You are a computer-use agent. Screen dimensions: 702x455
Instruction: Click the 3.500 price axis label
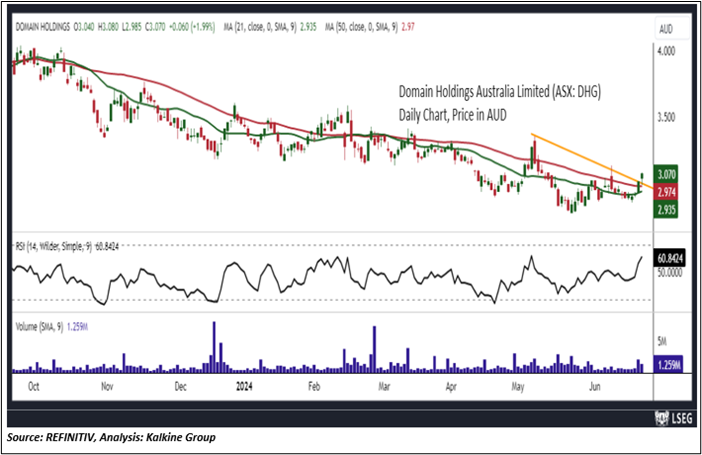pos(666,117)
